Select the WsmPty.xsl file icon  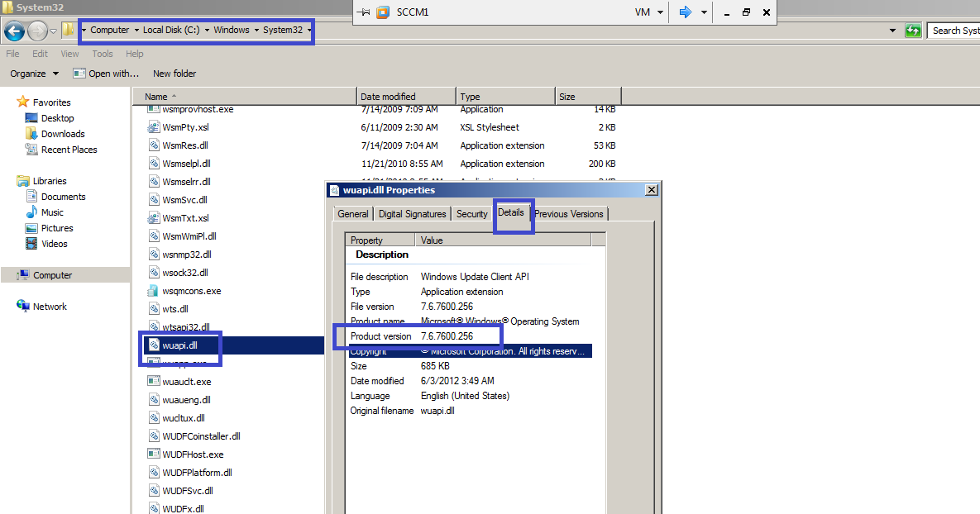(153, 126)
